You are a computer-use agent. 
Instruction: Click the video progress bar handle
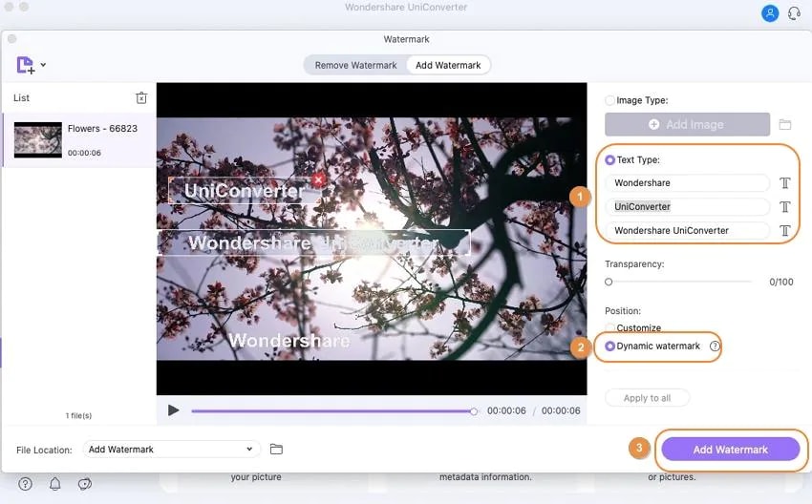[x=473, y=411]
